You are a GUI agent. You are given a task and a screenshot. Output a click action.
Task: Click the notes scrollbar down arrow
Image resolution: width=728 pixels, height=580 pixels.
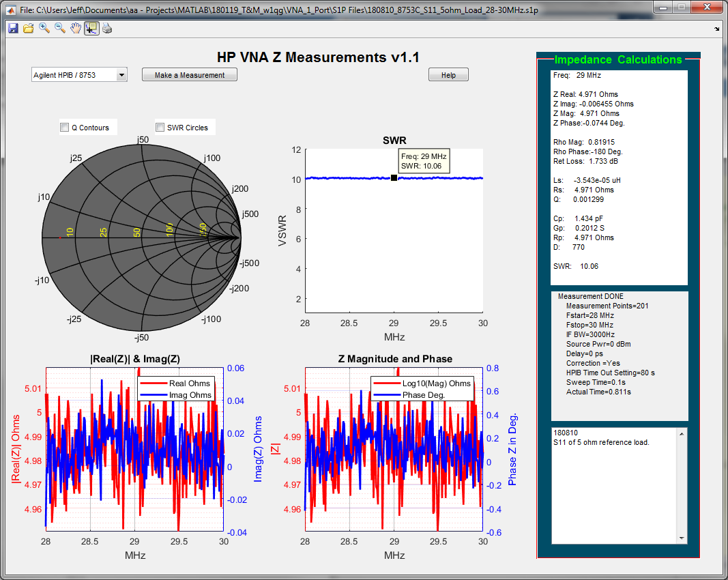680,538
